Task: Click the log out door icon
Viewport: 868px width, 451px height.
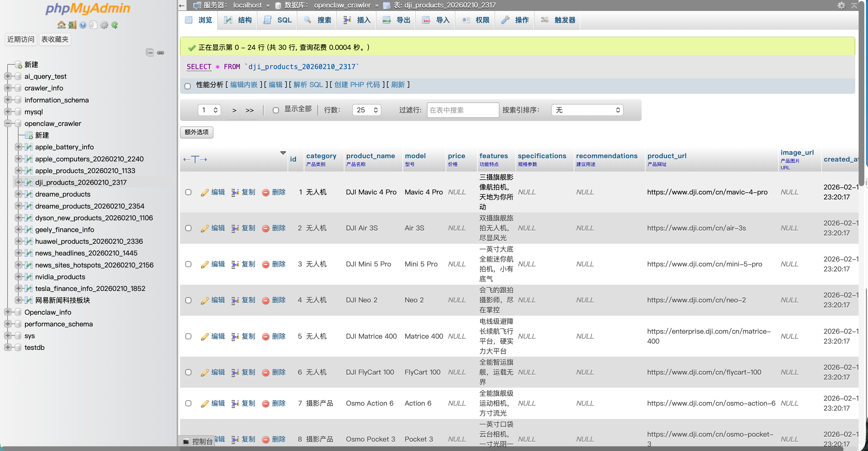Action: pos(72,25)
